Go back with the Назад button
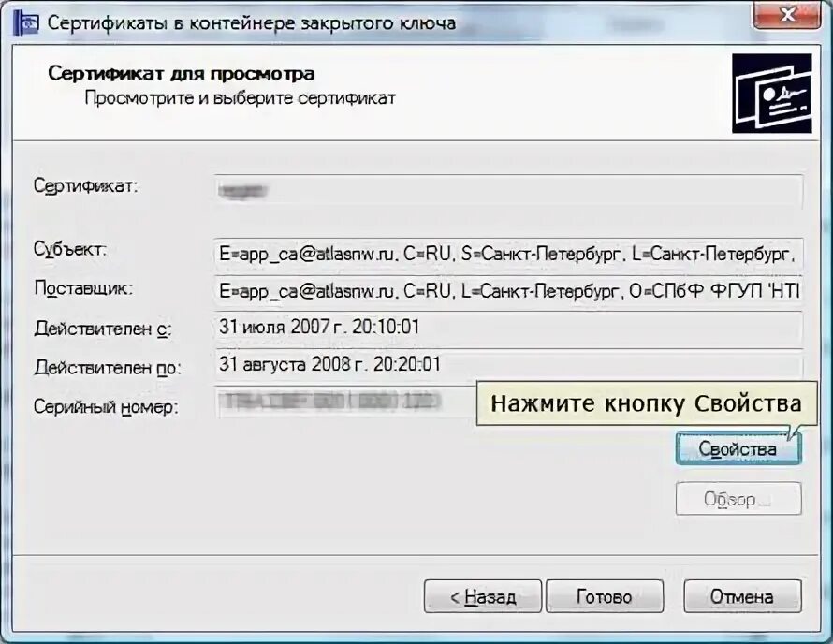This screenshot has width=833, height=644. click(x=482, y=596)
